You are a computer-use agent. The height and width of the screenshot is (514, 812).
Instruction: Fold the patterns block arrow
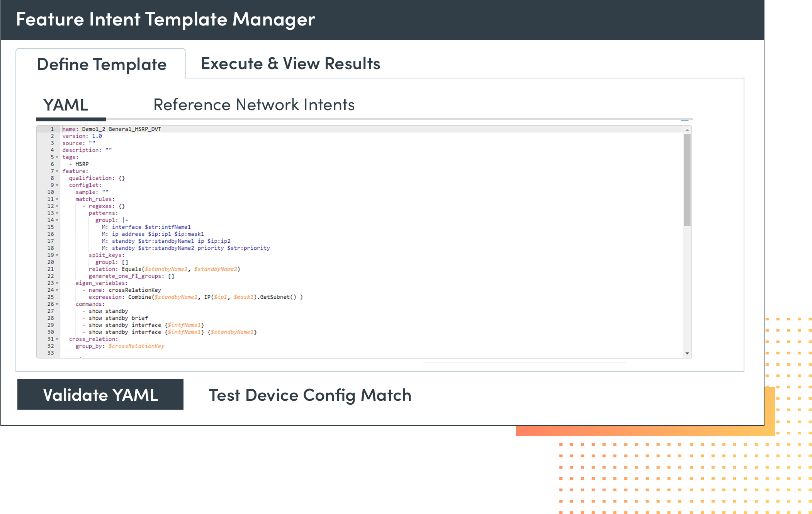(57, 213)
